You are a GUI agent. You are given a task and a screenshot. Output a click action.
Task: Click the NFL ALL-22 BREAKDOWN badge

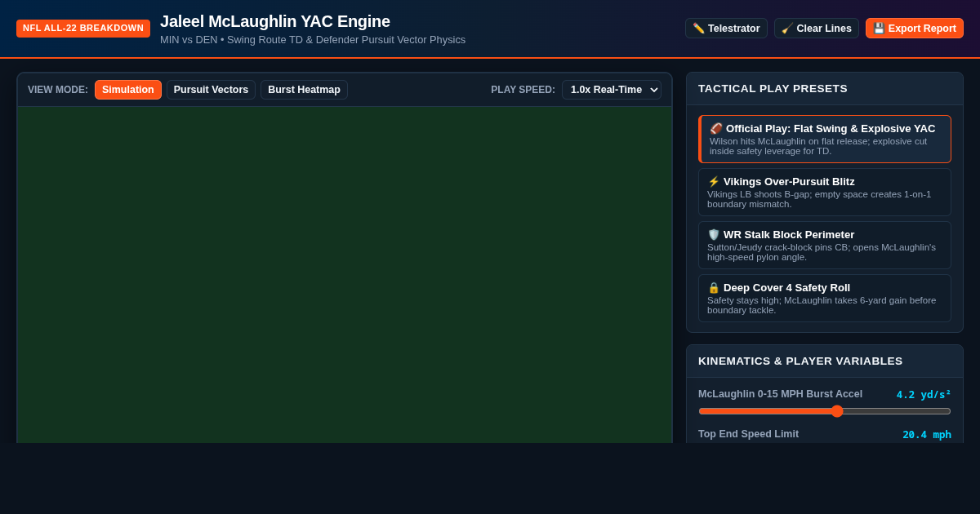pyautogui.click(x=83, y=29)
